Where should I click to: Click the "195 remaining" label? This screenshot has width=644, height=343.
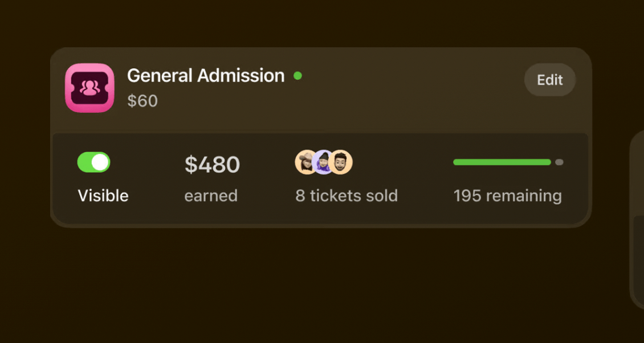507,196
